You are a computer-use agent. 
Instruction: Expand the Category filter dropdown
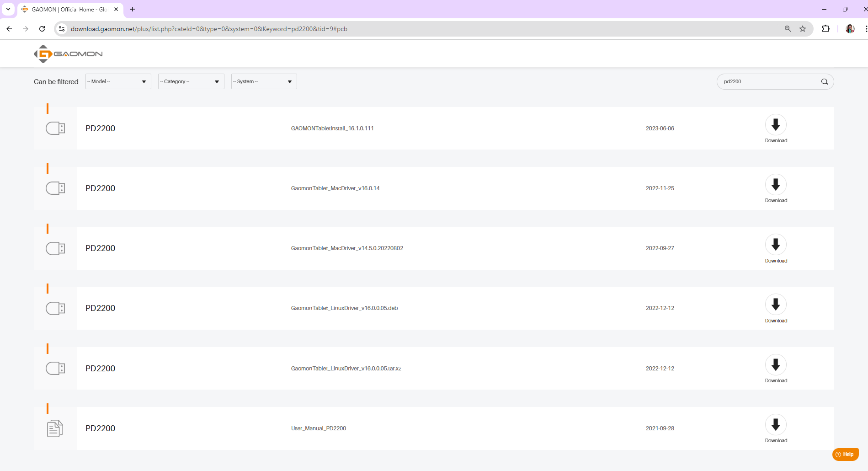click(191, 81)
